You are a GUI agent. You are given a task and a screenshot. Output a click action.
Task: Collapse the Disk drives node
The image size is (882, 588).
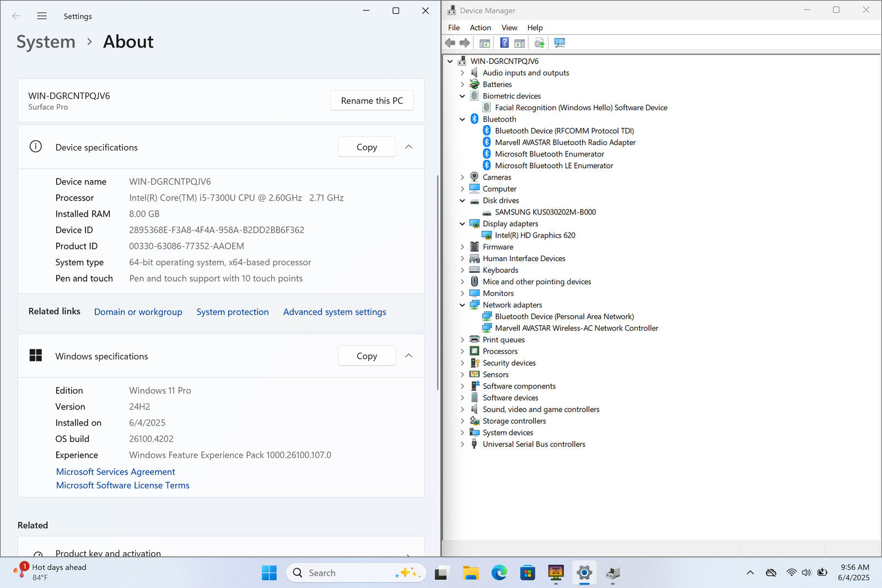(462, 201)
